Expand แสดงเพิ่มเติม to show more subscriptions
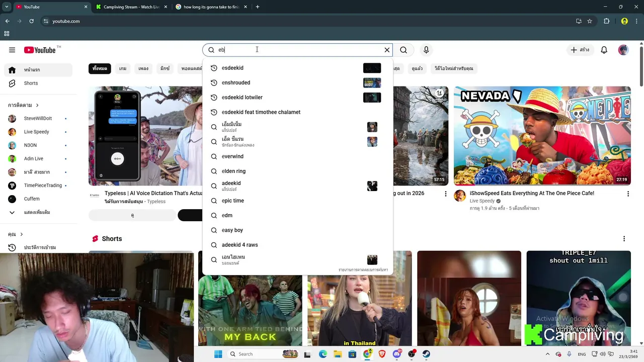This screenshot has height=362, width=644. [x=38, y=212]
